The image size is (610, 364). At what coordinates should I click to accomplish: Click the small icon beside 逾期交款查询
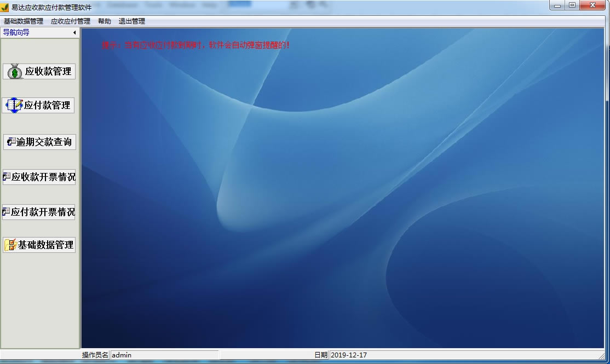click(x=11, y=142)
